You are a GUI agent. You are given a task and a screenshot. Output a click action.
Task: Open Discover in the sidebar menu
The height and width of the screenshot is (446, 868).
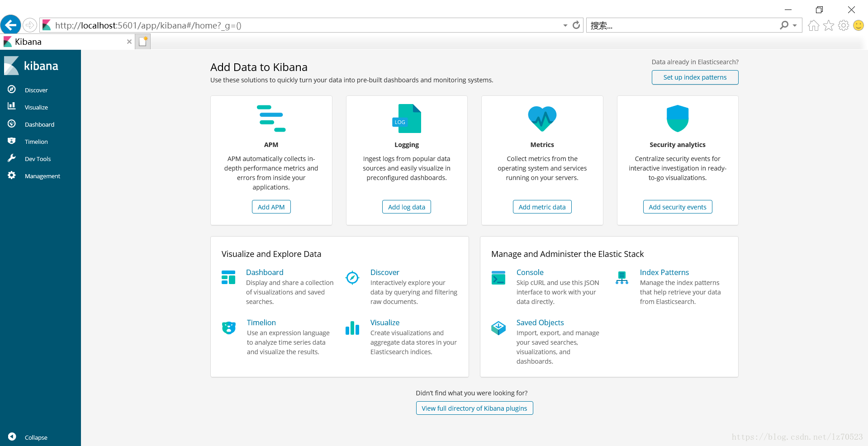click(36, 90)
